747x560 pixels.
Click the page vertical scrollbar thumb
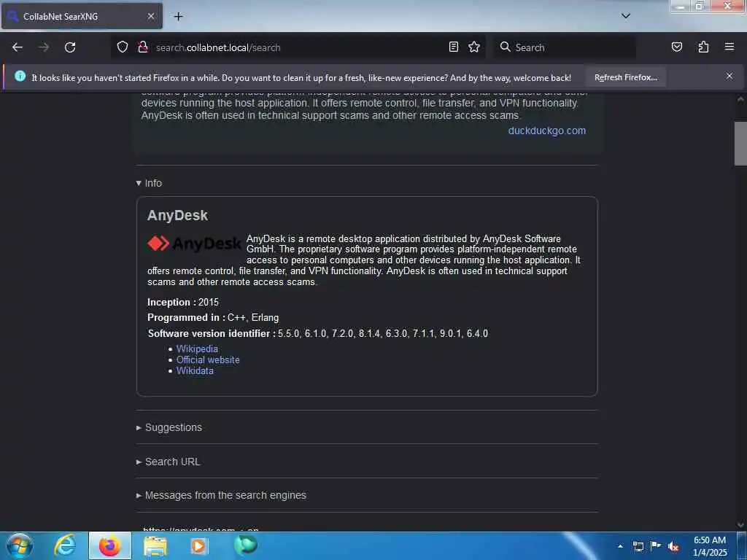click(740, 144)
